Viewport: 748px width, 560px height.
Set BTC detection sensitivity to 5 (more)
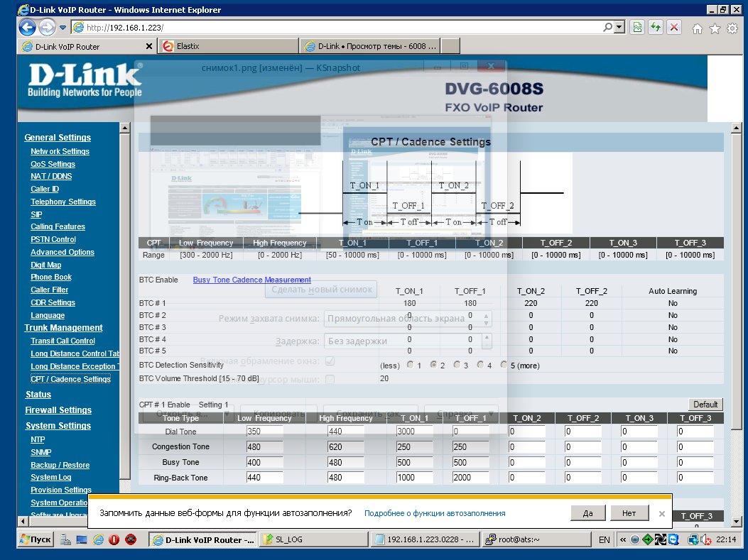coord(504,365)
